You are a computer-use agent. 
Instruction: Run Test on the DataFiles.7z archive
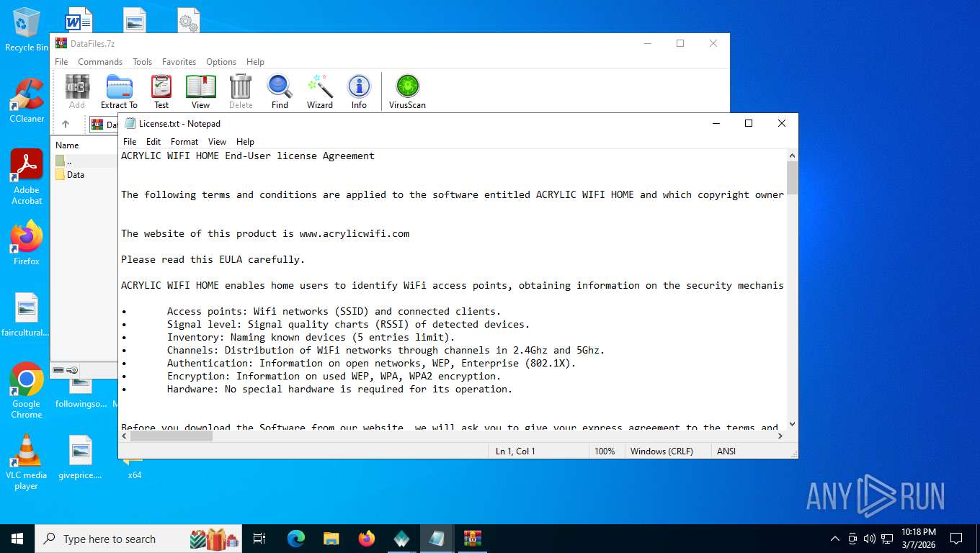(x=161, y=91)
